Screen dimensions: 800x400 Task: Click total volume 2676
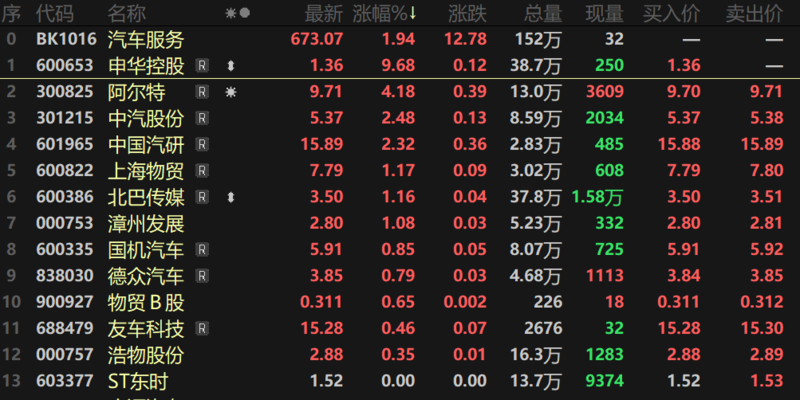coord(543,329)
